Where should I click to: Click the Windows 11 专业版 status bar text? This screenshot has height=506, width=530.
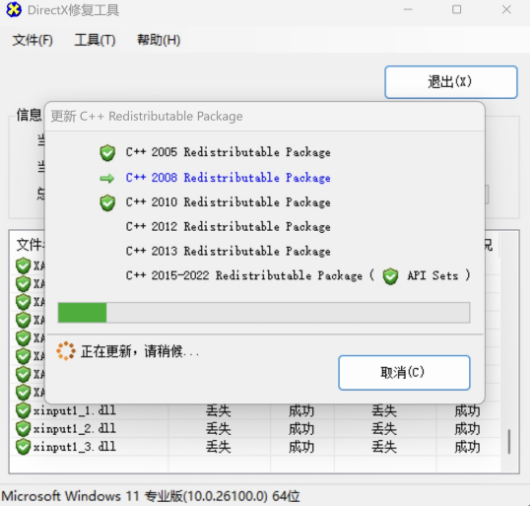[151, 496]
